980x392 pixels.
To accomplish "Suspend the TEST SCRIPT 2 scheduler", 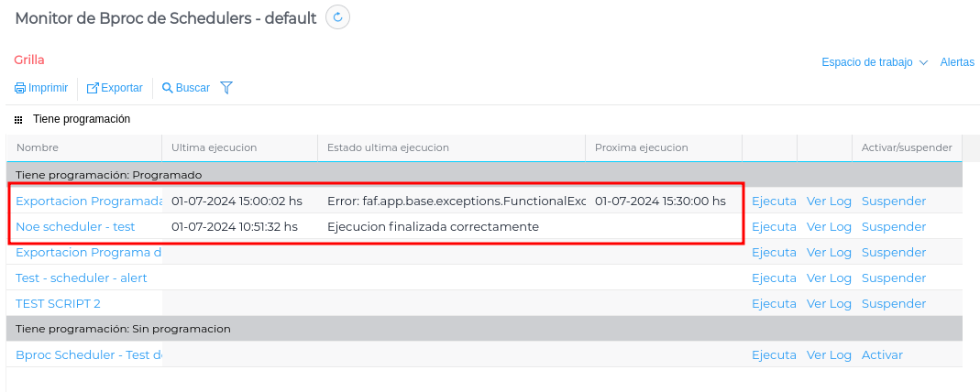I will click(893, 303).
